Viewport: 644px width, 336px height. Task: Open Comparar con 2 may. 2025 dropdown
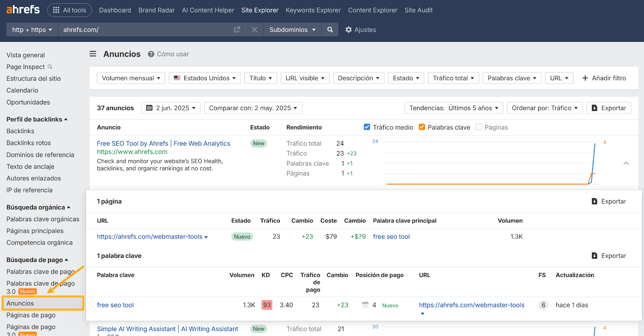click(253, 108)
